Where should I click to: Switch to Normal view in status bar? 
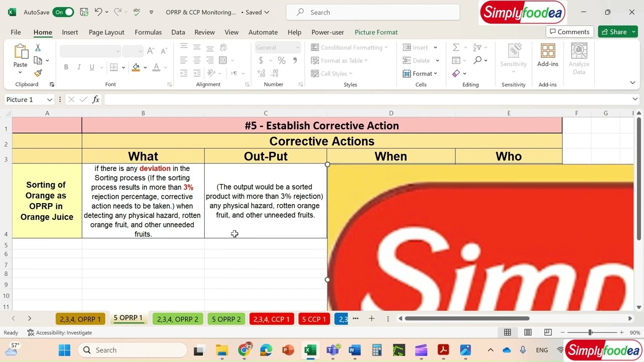point(508,332)
